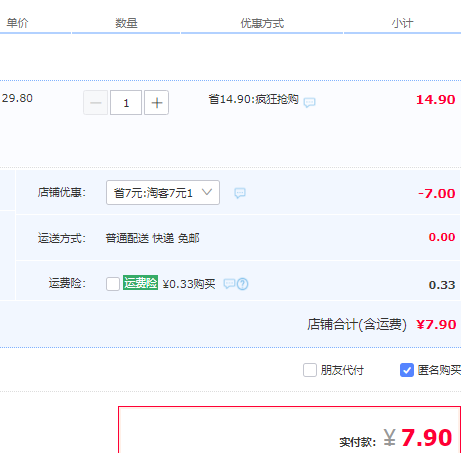Click the green 运费险 badge
Viewport: 468px width, 453px height.
coord(140,283)
